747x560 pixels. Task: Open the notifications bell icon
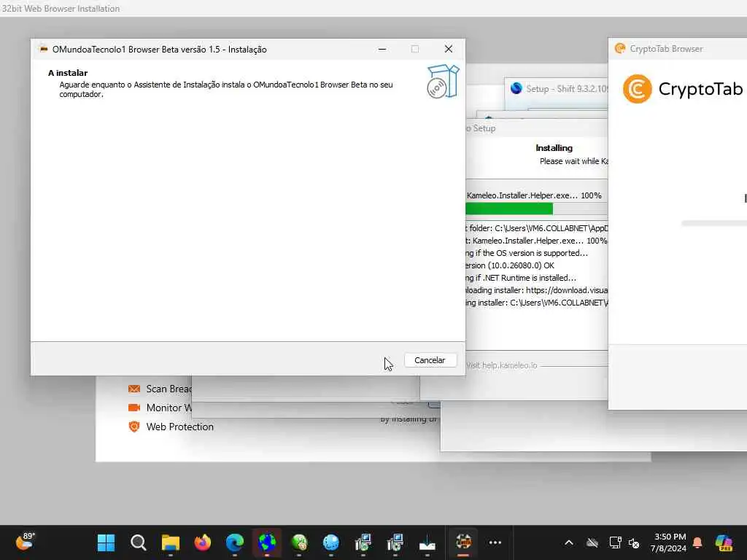tap(697, 542)
